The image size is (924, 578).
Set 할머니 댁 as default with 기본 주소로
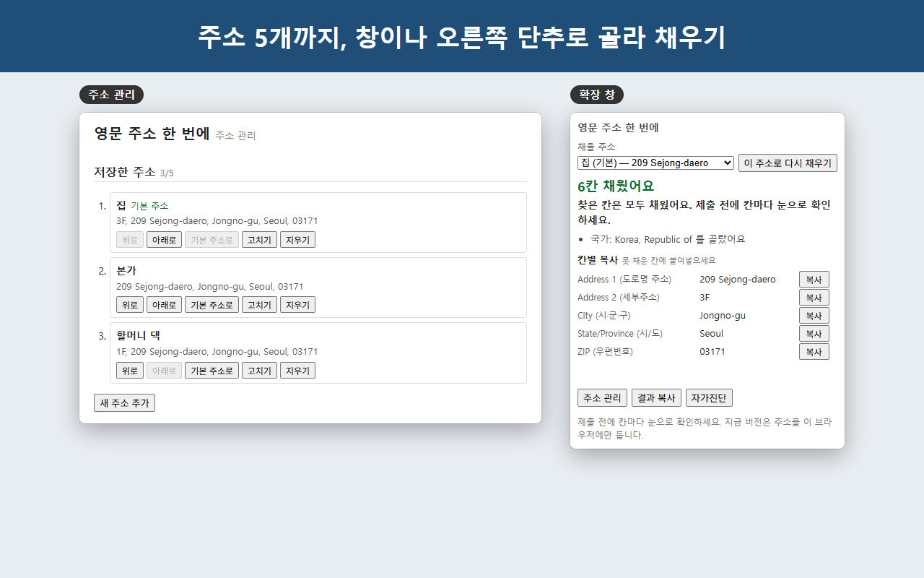coord(212,371)
